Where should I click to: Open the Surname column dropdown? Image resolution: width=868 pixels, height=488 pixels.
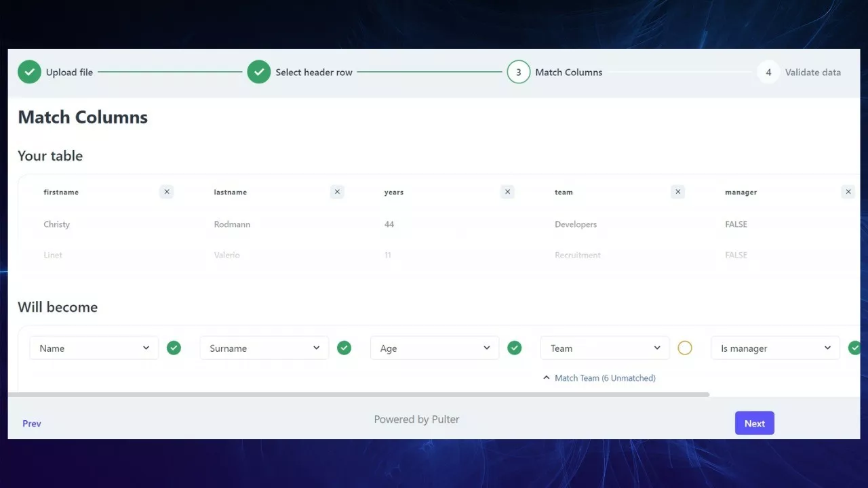point(264,348)
